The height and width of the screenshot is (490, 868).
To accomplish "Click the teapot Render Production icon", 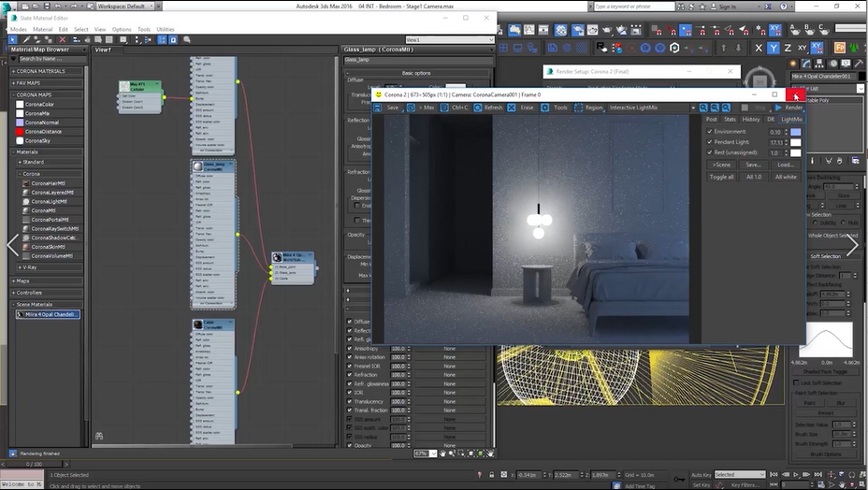I will [607, 29].
